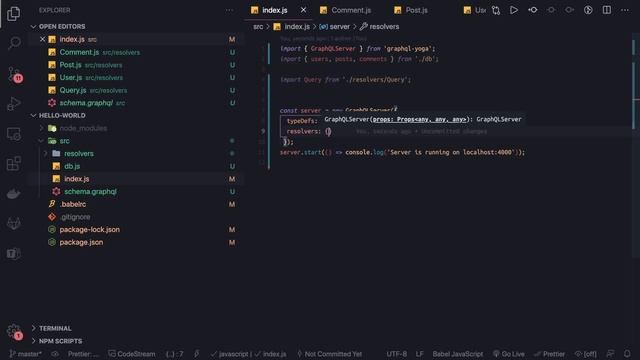Viewport: 640px width, 360px height.
Task: Click the dimmed next change icon
Action: click(569, 10)
